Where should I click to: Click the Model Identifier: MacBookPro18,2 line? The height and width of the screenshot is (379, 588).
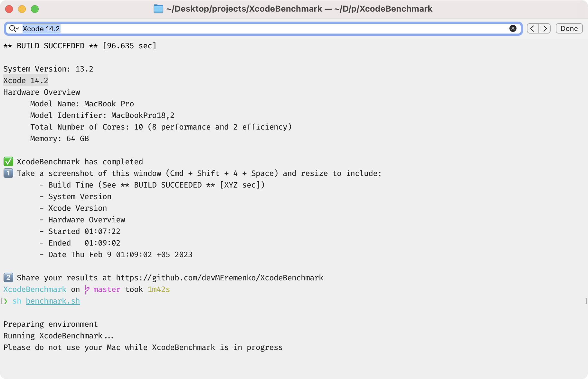(x=102, y=115)
